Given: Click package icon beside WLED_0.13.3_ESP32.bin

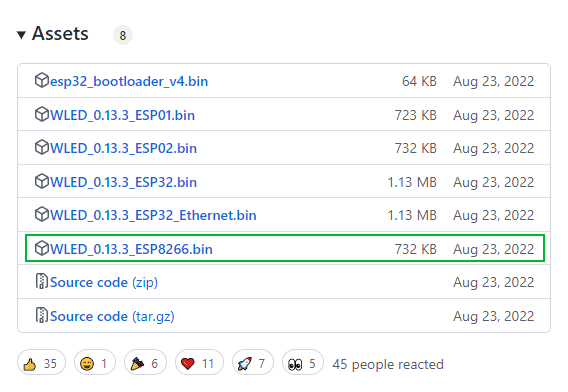Looking at the screenshot, I should (x=42, y=181).
